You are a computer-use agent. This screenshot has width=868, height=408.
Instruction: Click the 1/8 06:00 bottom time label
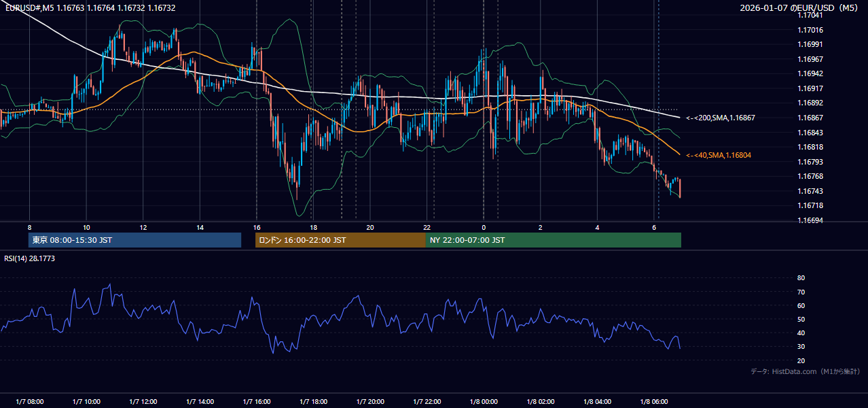tap(653, 402)
